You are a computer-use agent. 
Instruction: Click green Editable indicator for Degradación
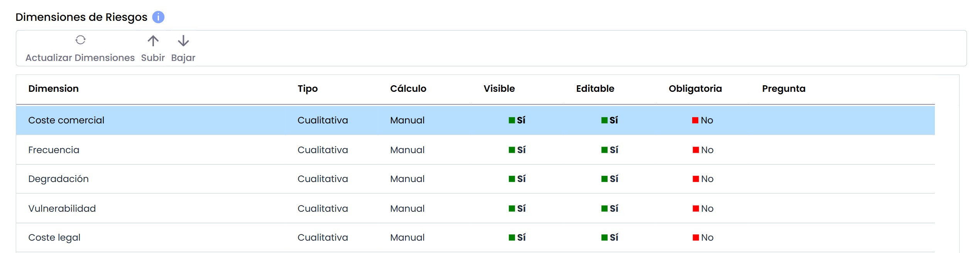[604, 179]
